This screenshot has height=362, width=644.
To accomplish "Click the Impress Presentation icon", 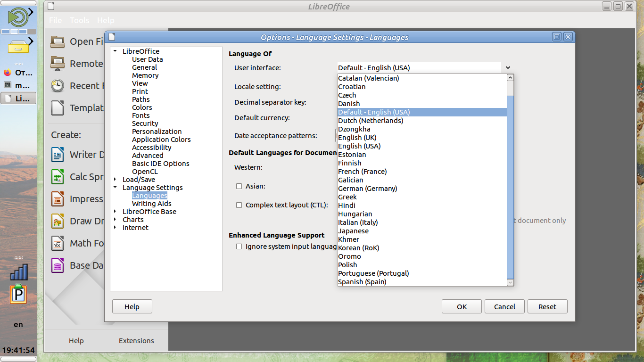I will coord(58,199).
